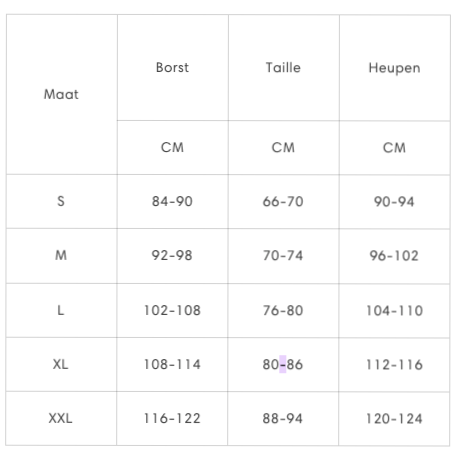Select the Borst column header
Viewport: 456px width, 456px height.
coord(172,67)
